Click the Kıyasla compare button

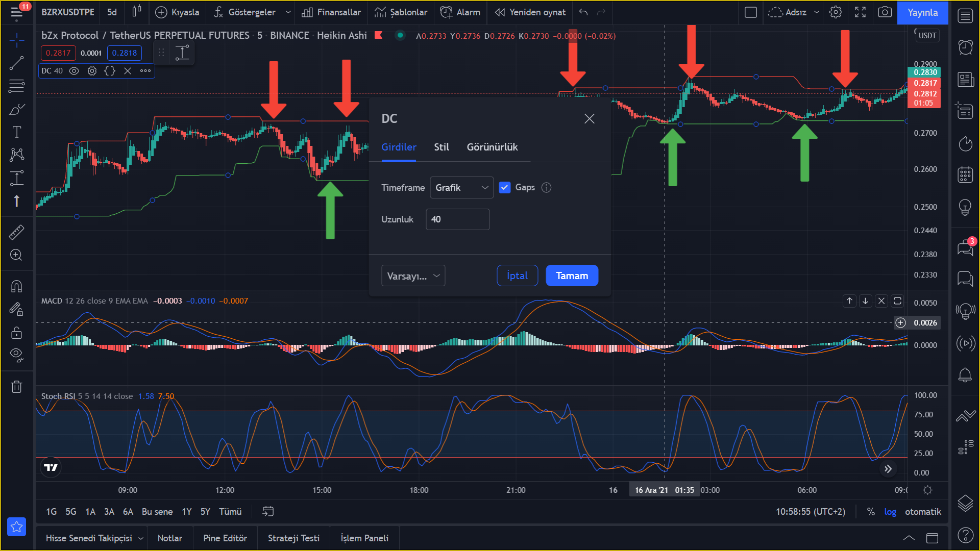pyautogui.click(x=177, y=12)
